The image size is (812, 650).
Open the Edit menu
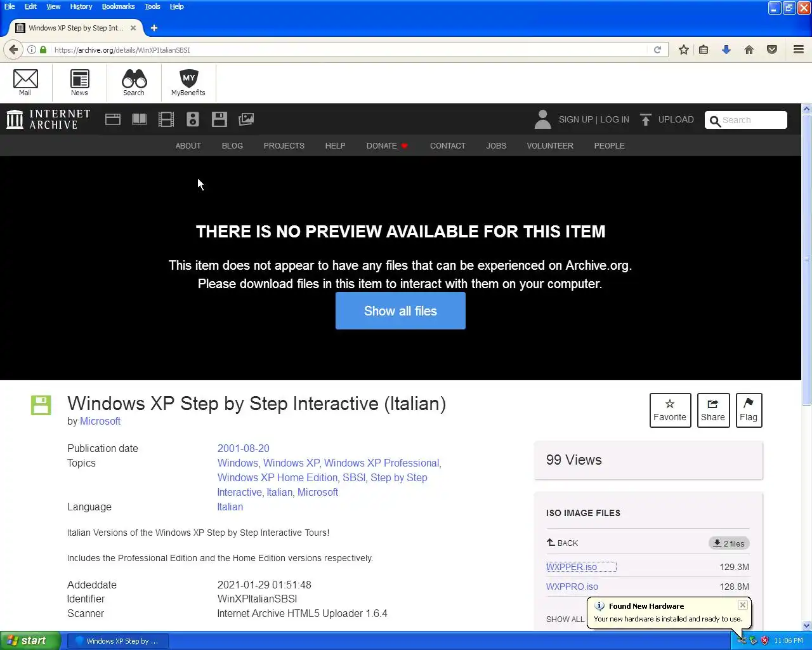[30, 6]
